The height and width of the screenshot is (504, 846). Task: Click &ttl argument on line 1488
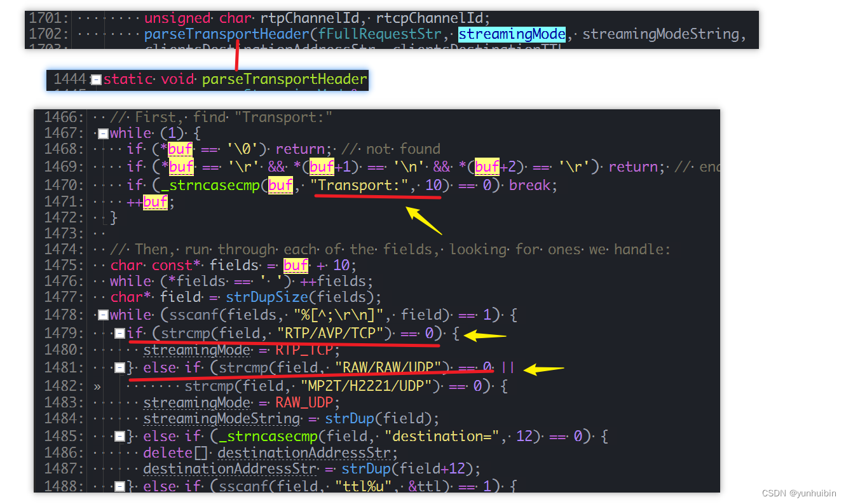(426, 486)
